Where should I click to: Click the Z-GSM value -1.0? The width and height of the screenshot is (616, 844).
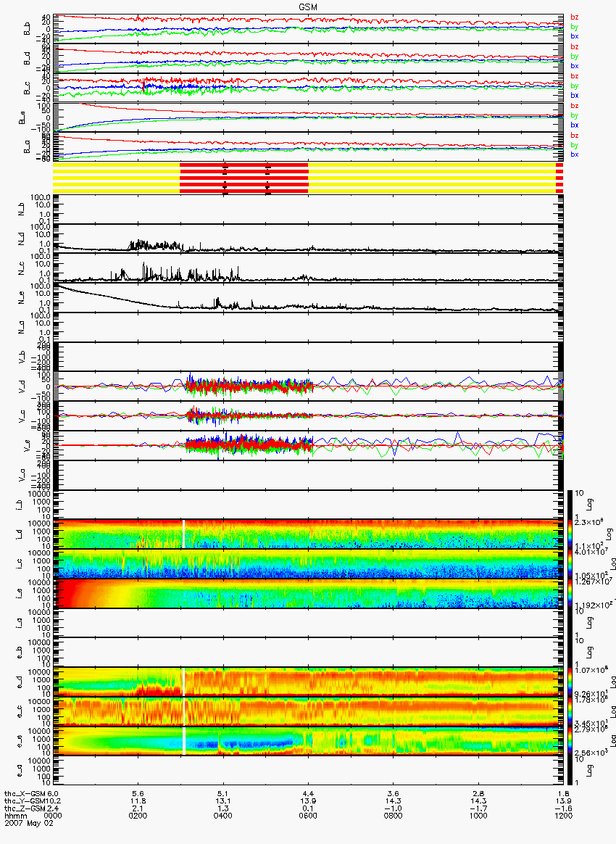coord(394,808)
